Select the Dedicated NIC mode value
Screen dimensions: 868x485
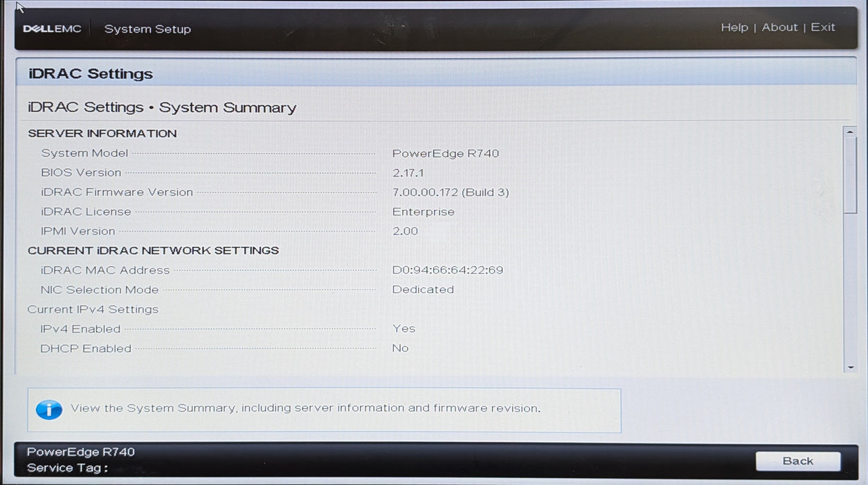point(423,290)
